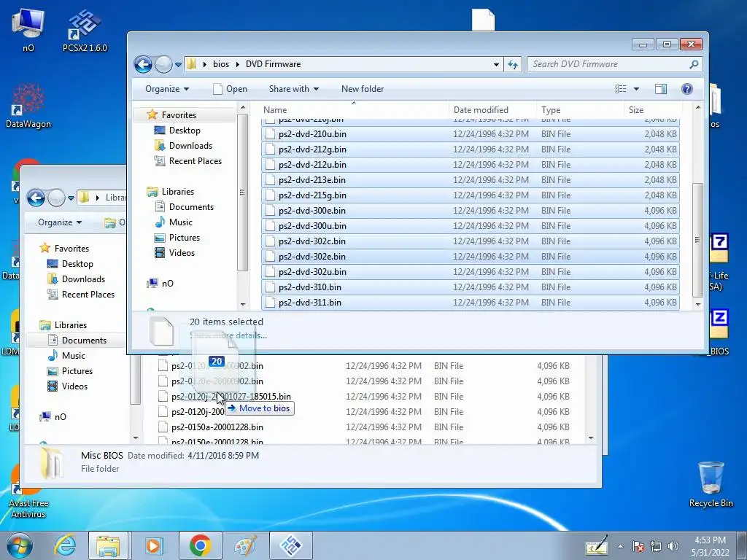Expand the address bar history dropdown
This screenshot has height=560, width=747.
[x=496, y=64]
